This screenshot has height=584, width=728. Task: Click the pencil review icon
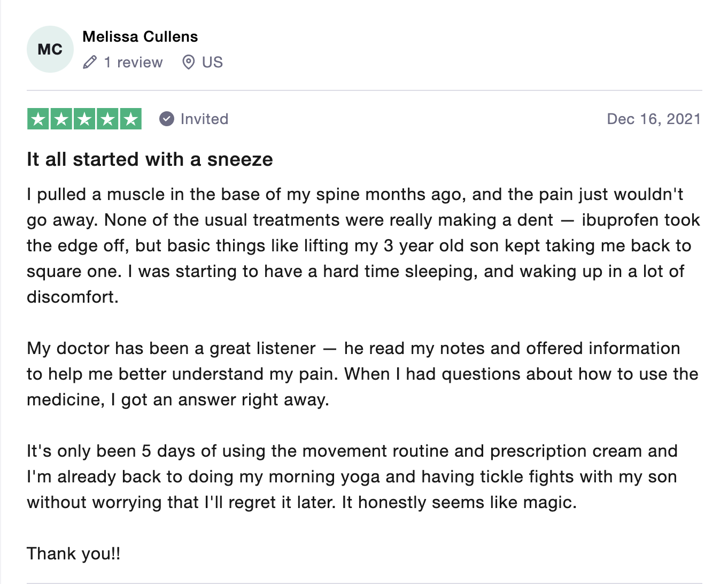coord(90,63)
